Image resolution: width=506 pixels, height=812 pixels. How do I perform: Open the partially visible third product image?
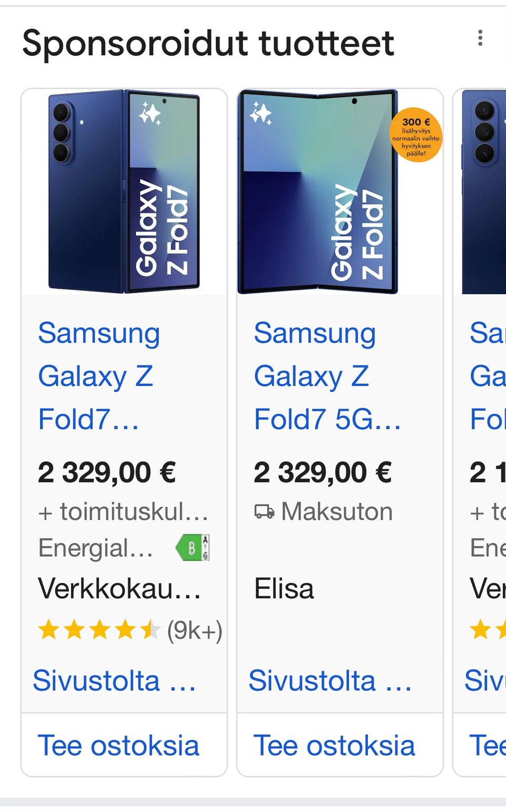[x=484, y=191]
